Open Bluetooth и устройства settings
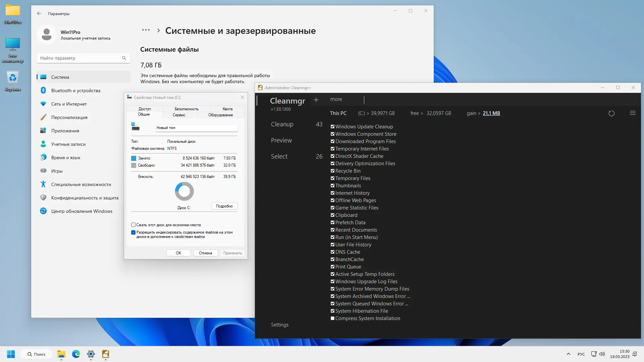Image resolution: width=644 pixels, height=362 pixels. click(x=75, y=90)
